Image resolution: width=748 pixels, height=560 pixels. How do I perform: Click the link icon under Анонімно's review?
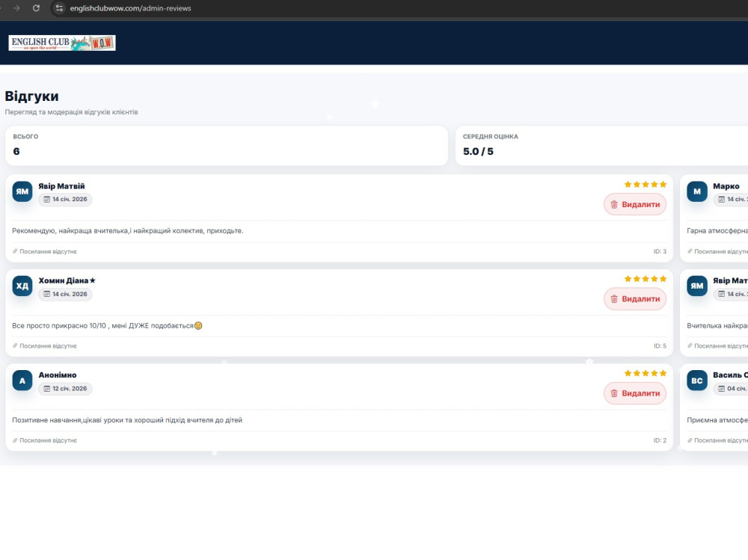(15, 440)
